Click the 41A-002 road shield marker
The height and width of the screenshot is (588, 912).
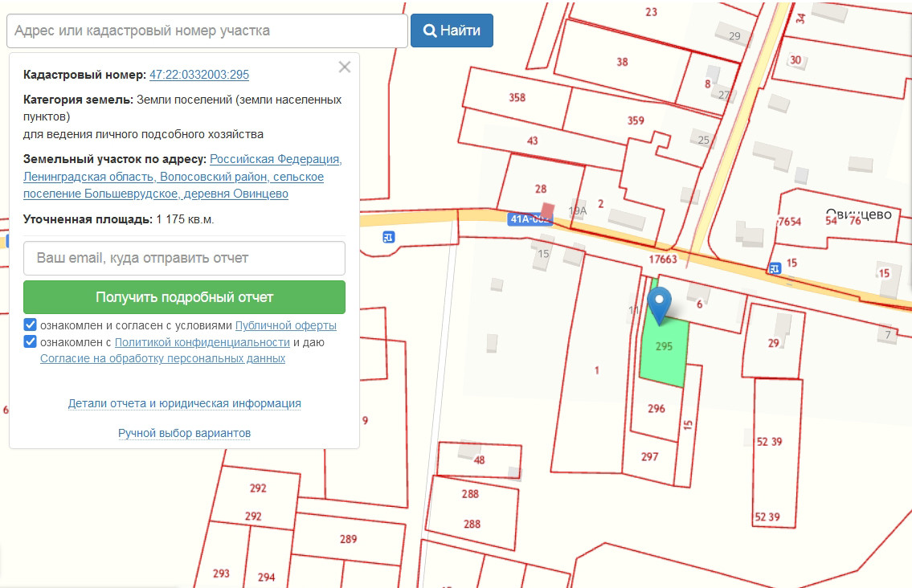530,218
